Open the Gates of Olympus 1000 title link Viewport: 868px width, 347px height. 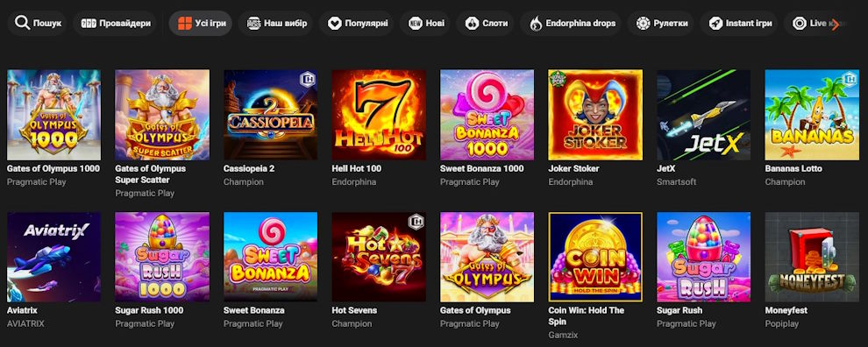pos(53,168)
